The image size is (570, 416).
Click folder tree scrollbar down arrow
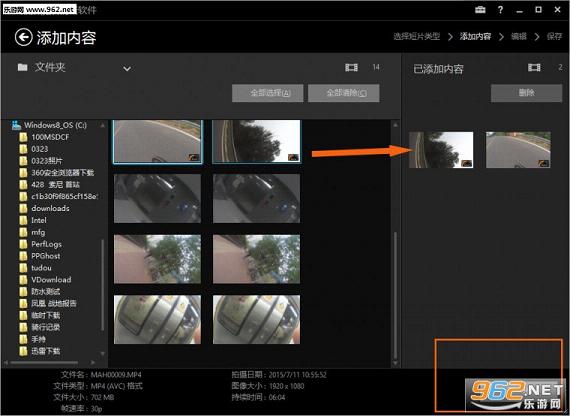click(x=103, y=353)
